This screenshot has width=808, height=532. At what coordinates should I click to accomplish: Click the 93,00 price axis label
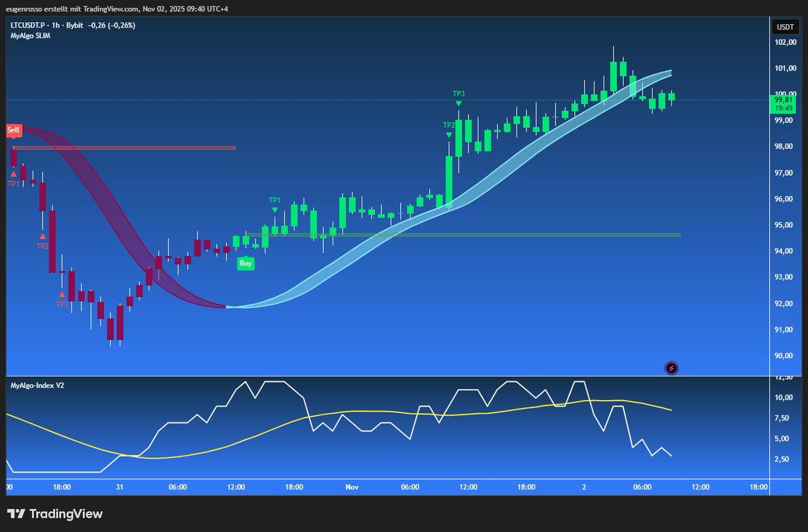click(784, 277)
